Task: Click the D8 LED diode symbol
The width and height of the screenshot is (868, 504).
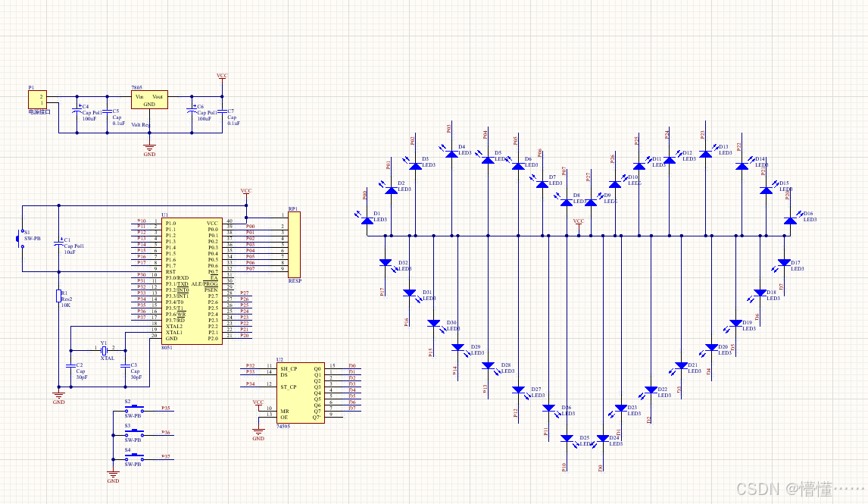Action: [x=566, y=201]
